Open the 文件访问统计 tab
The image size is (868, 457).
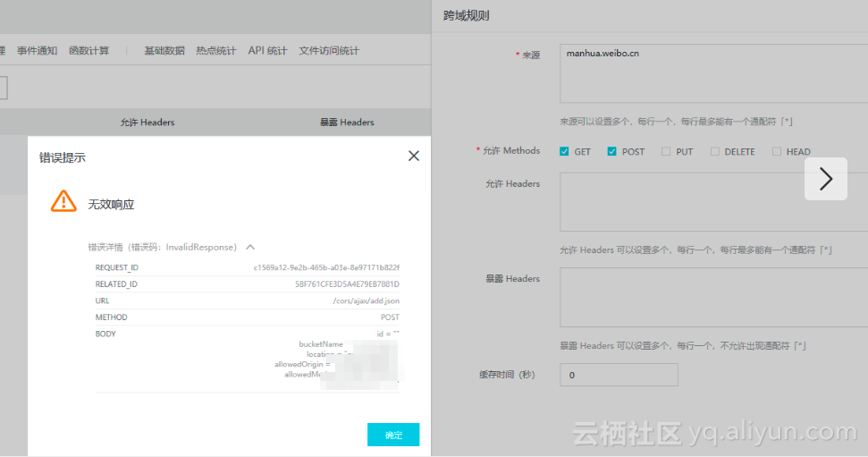[329, 51]
